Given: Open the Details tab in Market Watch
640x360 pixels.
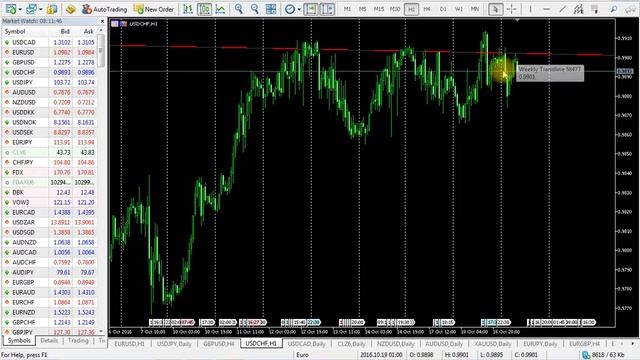Looking at the screenshot, I should click(49, 340).
